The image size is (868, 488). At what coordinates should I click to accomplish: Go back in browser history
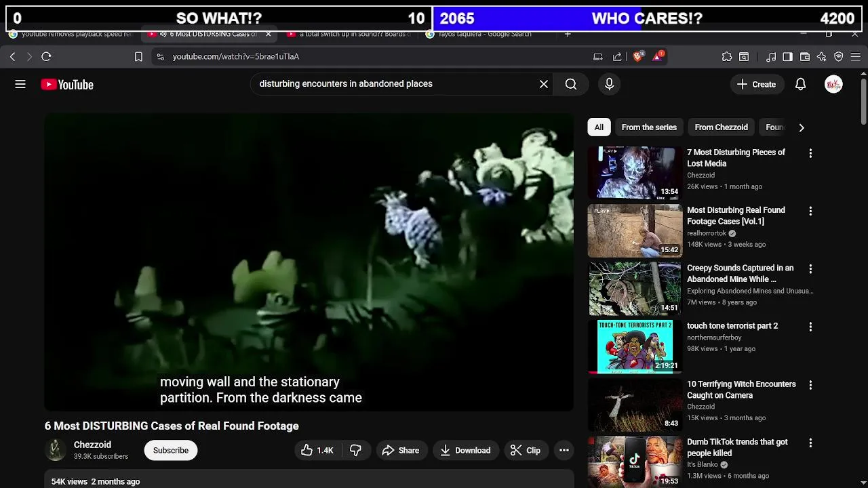(x=12, y=57)
